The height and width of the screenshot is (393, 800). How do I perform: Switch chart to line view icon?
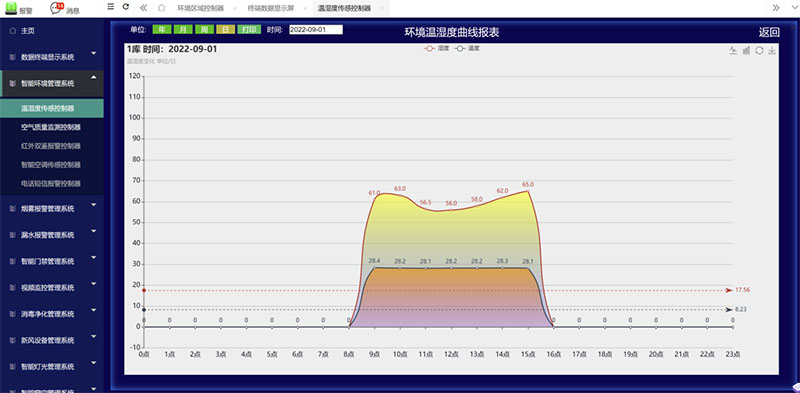coord(733,50)
